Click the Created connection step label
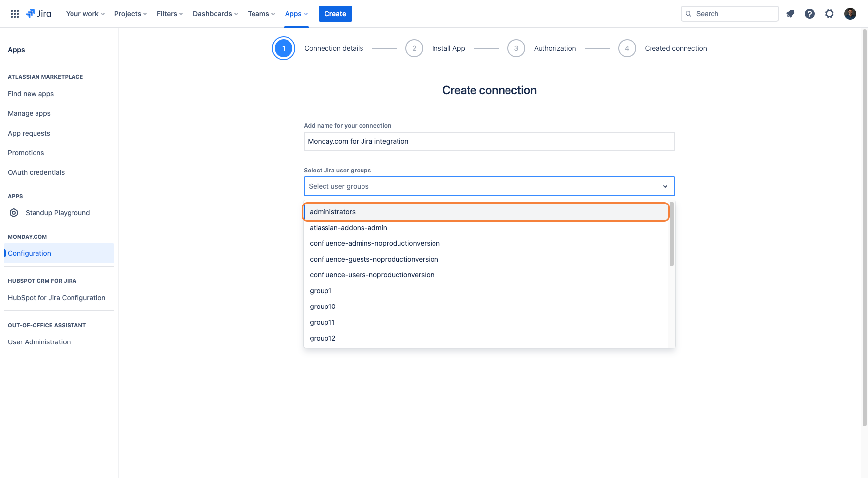The width and height of the screenshot is (868, 478). click(676, 48)
